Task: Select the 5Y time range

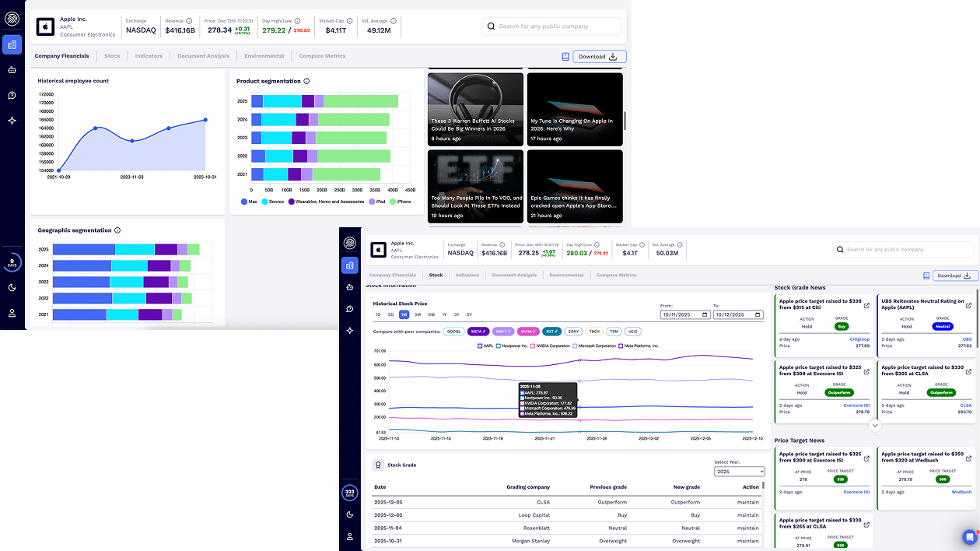Action: (x=469, y=314)
